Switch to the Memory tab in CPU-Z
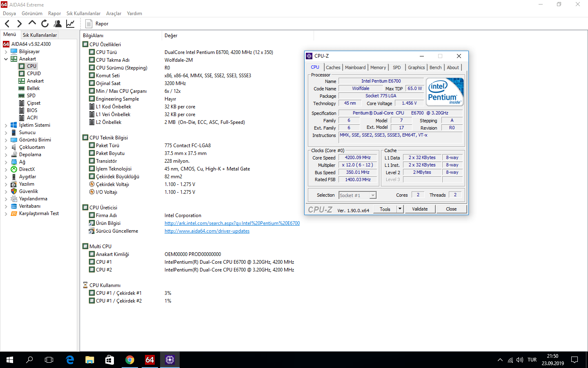This screenshot has height=368, width=588. 378,67
